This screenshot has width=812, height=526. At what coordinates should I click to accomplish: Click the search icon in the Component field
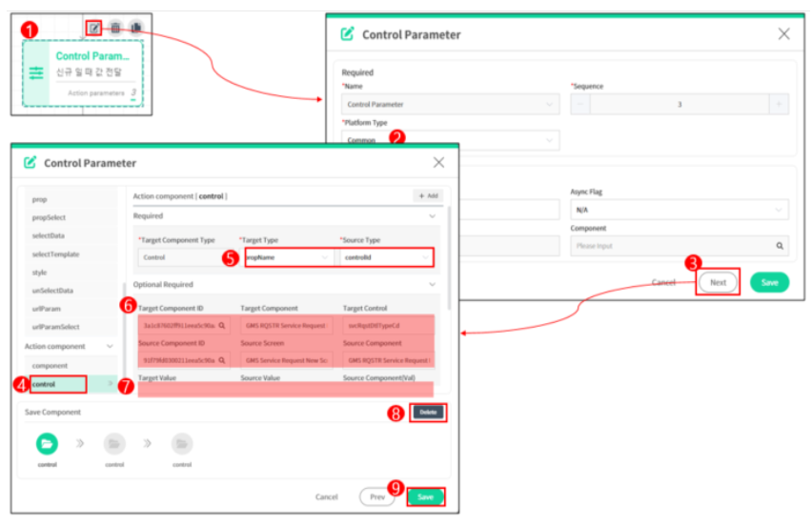tap(780, 246)
